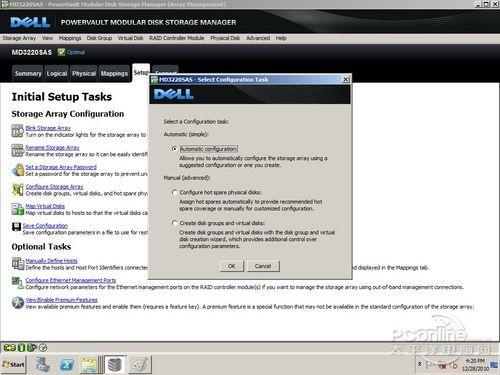Image resolution: width=500 pixels, height=375 pixels.
Task: Open the Set a Storage Array Password link
Action: click(61, 167)
